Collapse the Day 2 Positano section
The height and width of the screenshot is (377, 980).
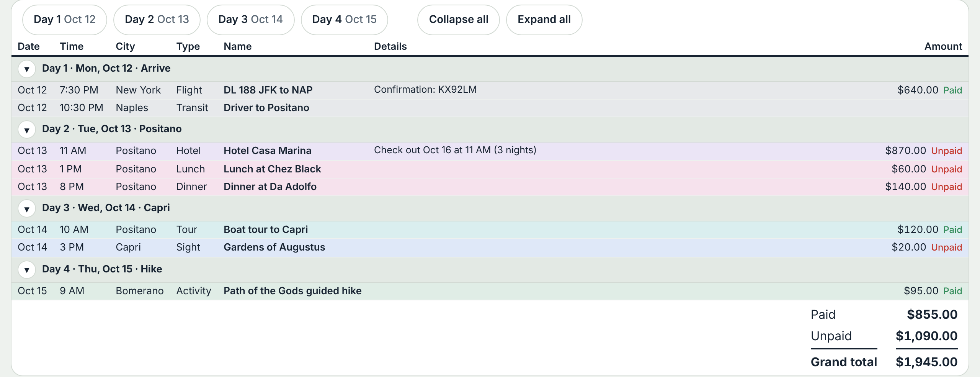(x=27, y=129)
